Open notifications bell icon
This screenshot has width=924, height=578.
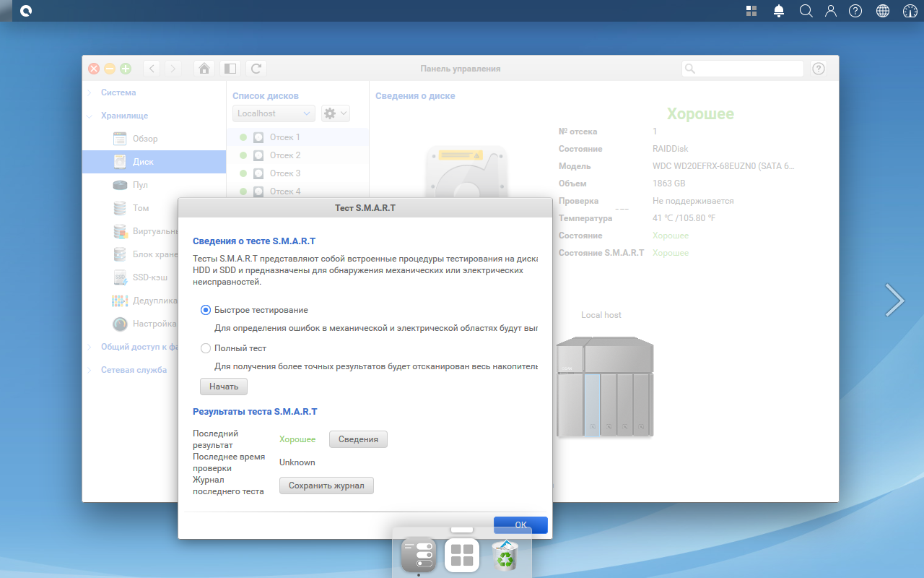(x=779, y=11)
